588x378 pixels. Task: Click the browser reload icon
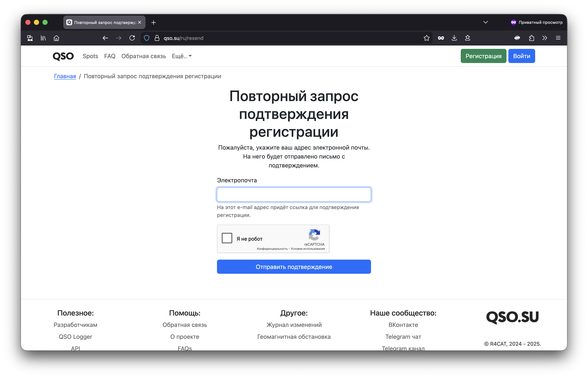(132, 38)
